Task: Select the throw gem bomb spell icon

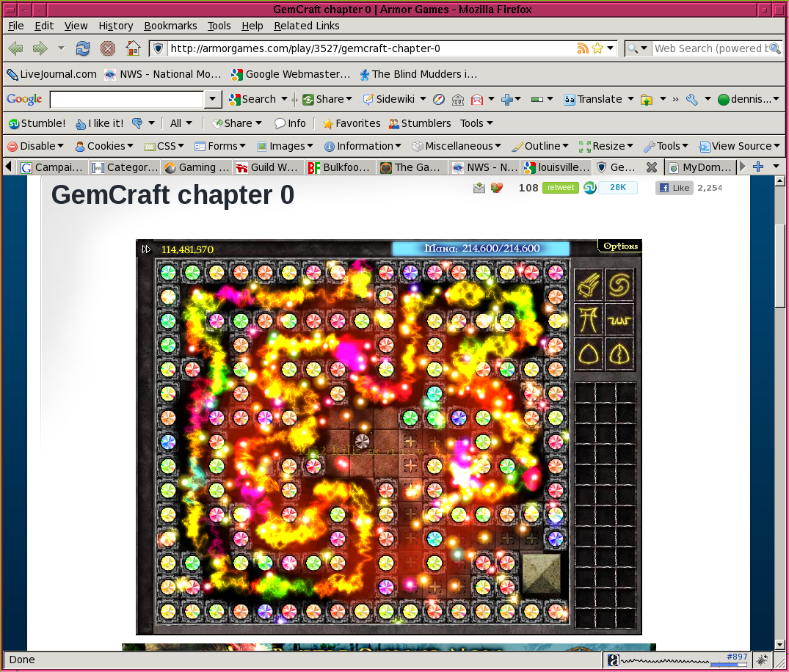Action: pos(589,285)
